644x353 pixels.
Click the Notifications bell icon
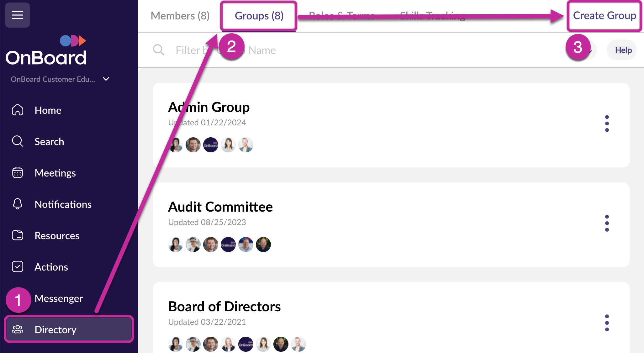pyautogui.click(x=18, y=204)
